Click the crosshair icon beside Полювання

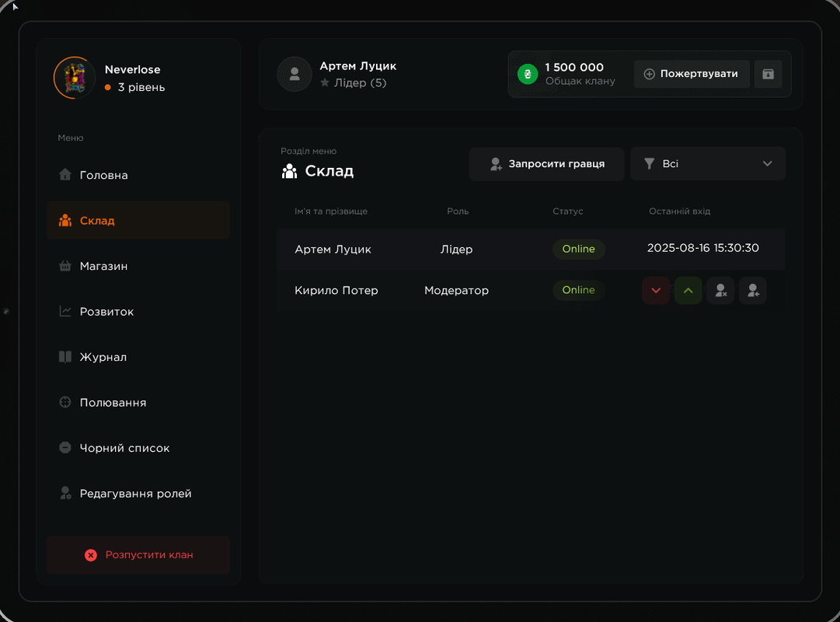[65, 402]
